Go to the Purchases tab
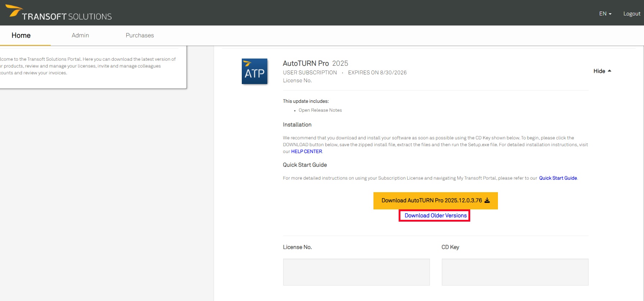The height and width of the screenshot is (301, 644). point(140,35)
